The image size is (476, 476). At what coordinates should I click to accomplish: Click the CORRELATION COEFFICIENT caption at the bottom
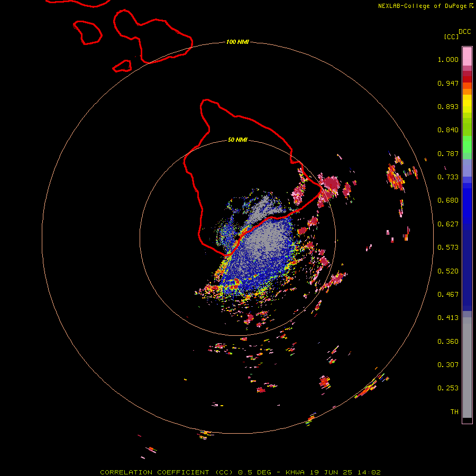click(240, 472)
